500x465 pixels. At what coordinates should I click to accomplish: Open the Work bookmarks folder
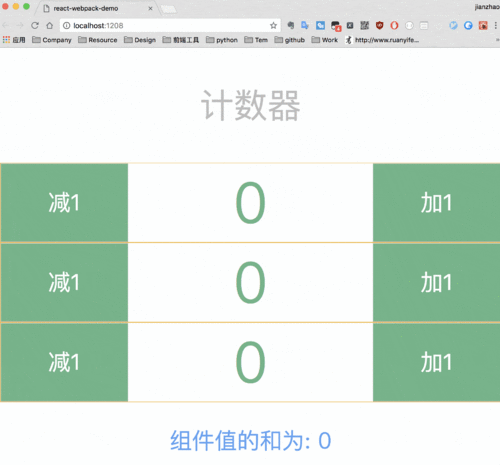click(x=325, y=40)
